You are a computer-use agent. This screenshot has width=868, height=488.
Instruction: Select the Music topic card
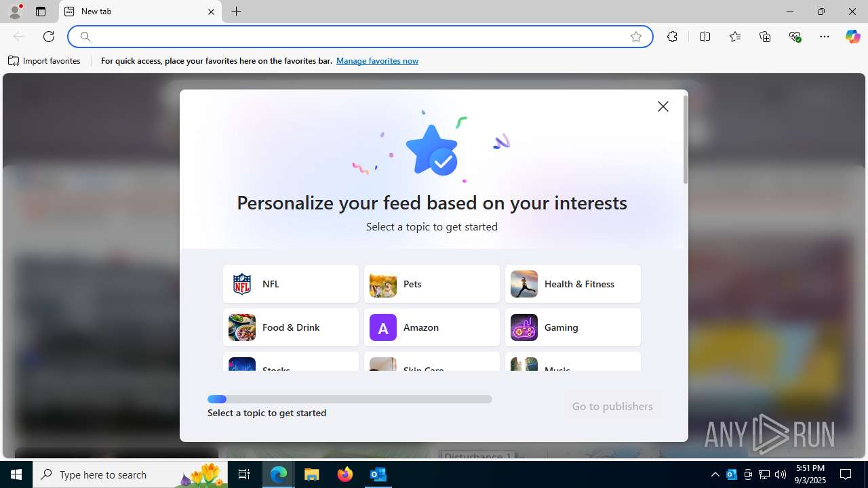pyautogui.click(x=573, y=362)
